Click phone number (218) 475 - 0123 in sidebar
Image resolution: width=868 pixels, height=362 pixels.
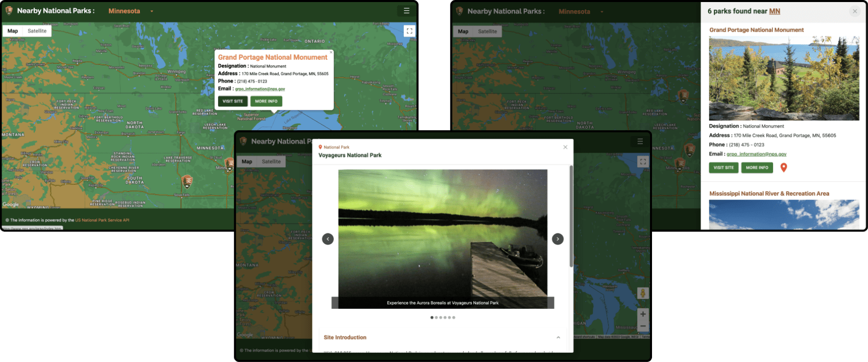pos(746,144)
